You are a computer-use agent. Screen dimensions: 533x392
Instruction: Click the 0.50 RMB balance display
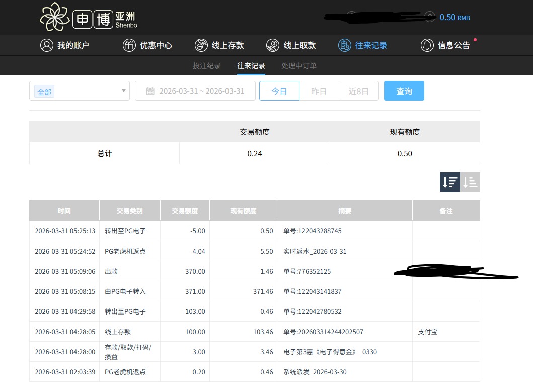[x=454, y=18]
